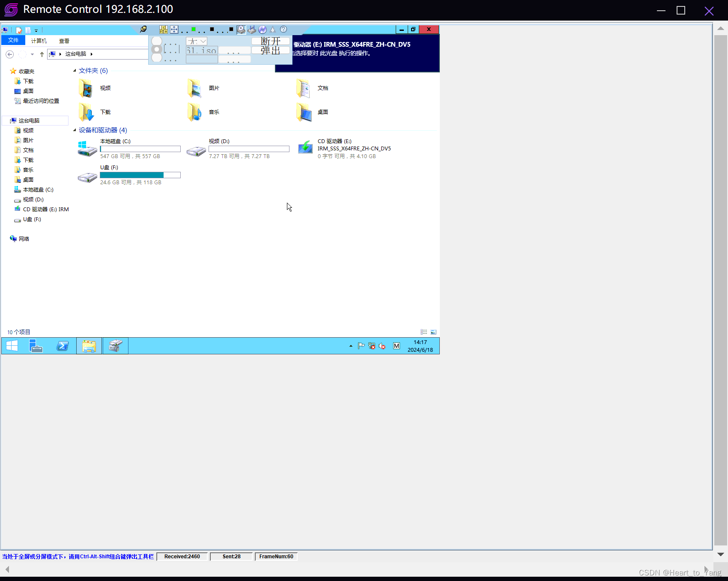
Task: Click the four-arrow fullscreen toolbar icon
Action: pos(174,30)
